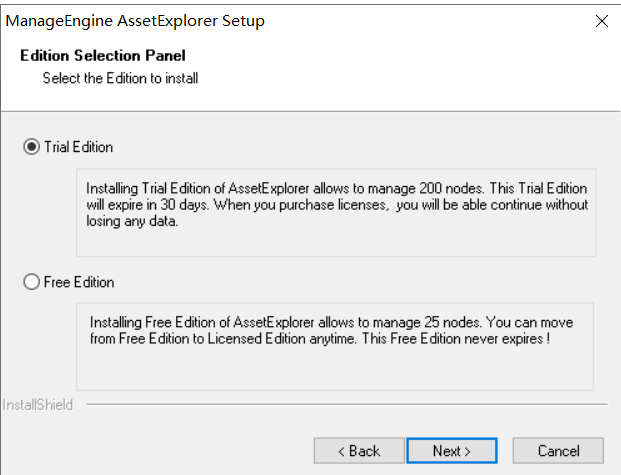Image resolution: width=621 pixels, height=475 pixels.
Task: Click the Trial Edition description box
Action: coord(336,213)
